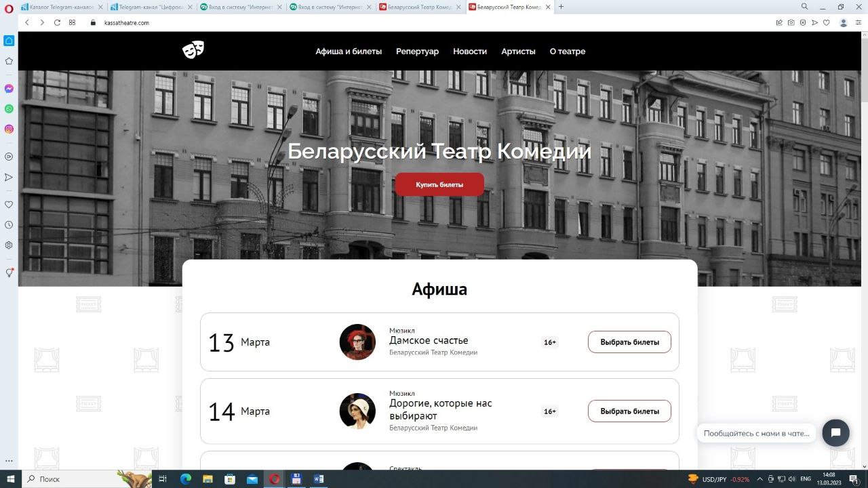
Task: Open the chat widget bubble button
Action: pyautogui.click(x=836, y=433)
